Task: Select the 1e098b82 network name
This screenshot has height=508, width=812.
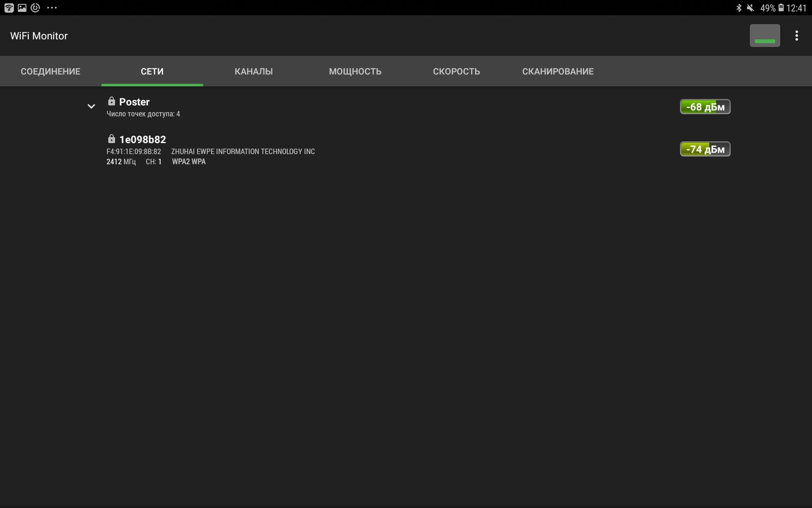Action: 143,140
